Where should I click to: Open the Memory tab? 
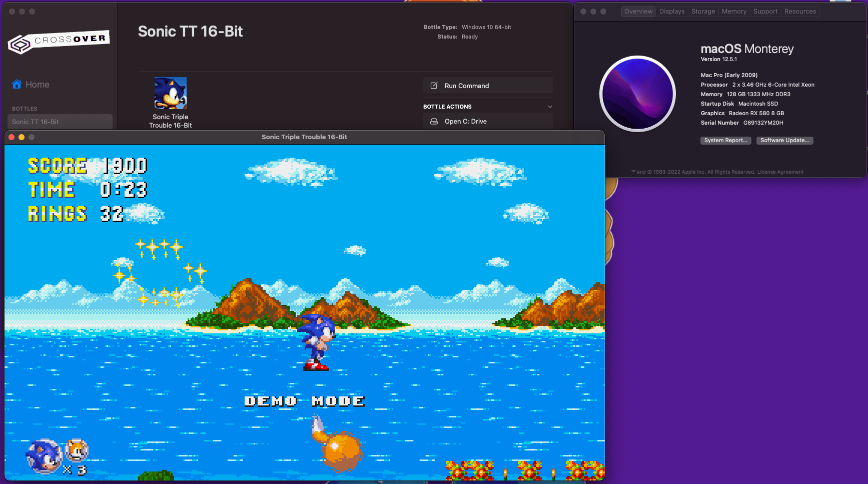[734, 11]
